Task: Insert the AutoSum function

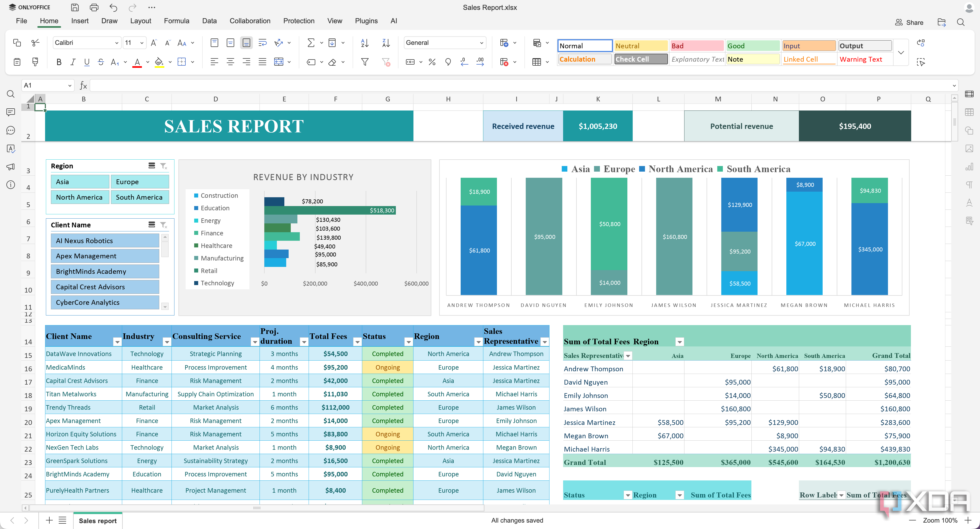Action: tap(311, 43)
